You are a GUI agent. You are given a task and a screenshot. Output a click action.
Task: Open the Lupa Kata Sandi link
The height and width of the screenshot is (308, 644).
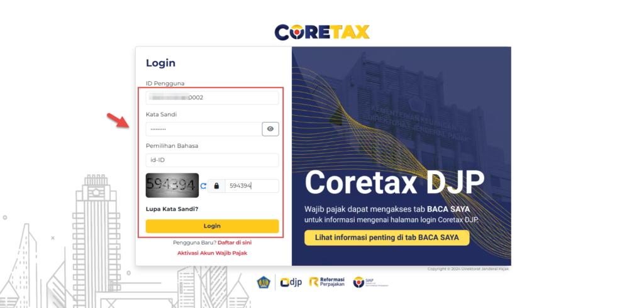(x=172, y=209)
